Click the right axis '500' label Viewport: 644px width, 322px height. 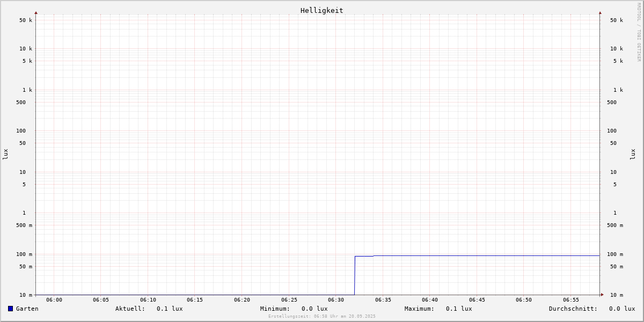(x=612, y=103)
